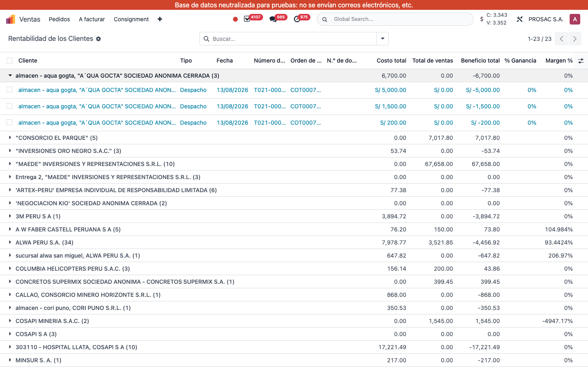The height and width of the screenshot is (368, 588).
Task: Click the 1-23 / 23 pager counter
Action: tap(539, 39)
